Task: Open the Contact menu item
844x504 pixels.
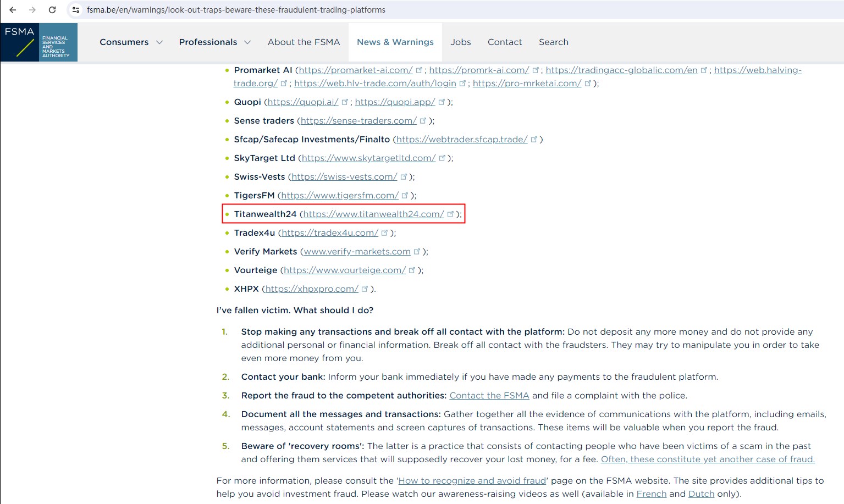Action: pyautogui.click(x=505, y=42)
